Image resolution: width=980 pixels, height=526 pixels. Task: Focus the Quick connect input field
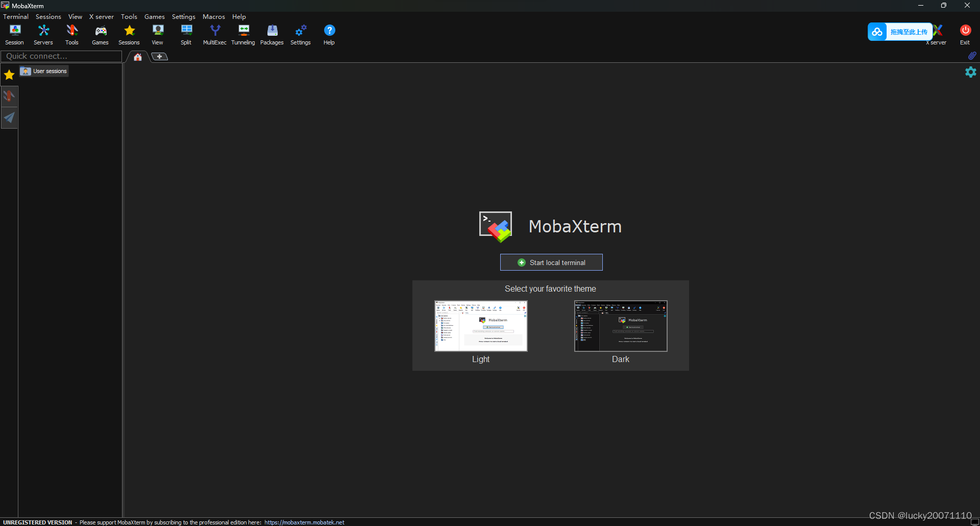[x=61, y=56]
